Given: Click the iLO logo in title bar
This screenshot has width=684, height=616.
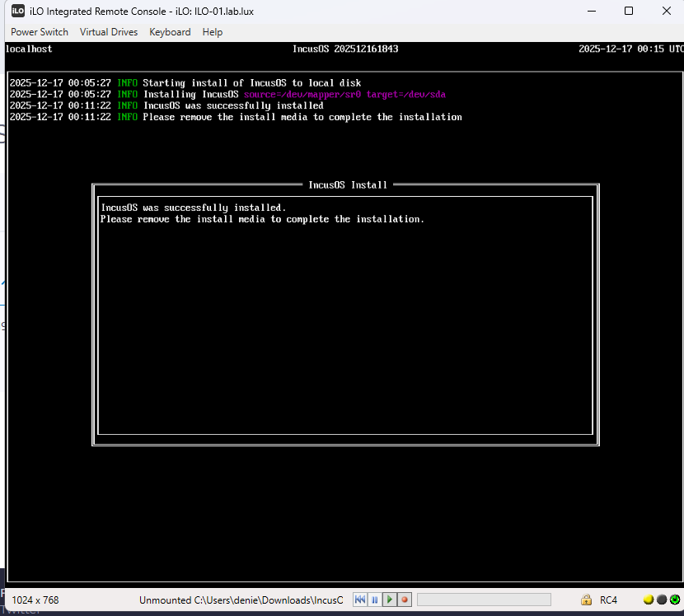Looking at the screenshot, I should (17, 11).
